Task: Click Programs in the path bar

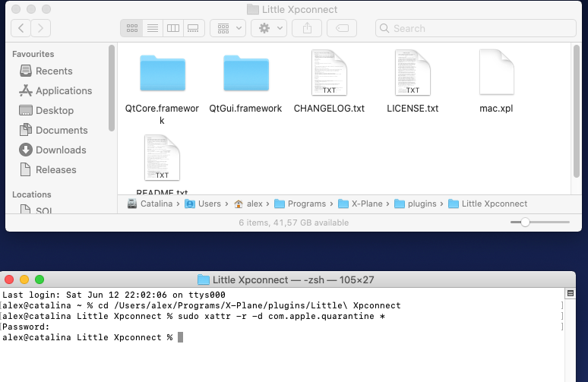Action: point(300,204)
